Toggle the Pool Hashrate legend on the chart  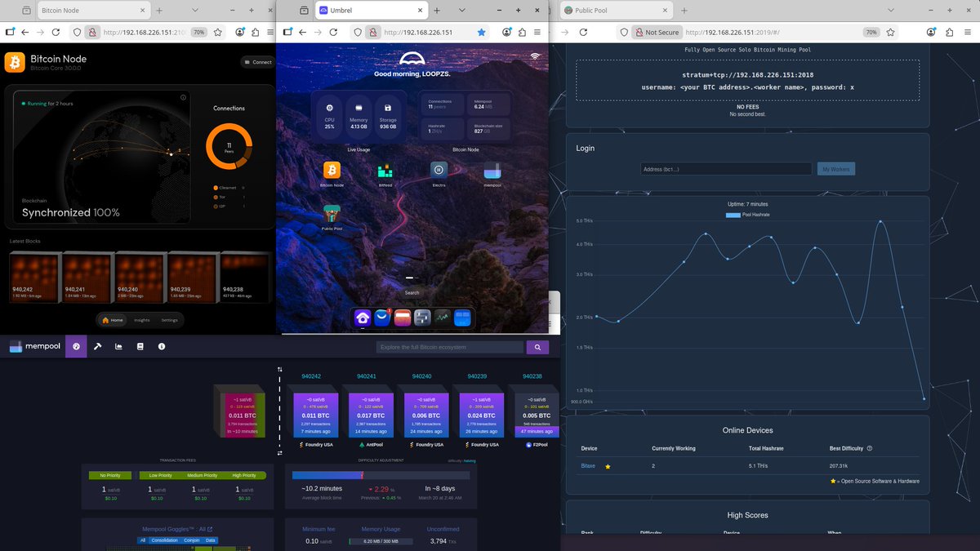coord(747,214)
